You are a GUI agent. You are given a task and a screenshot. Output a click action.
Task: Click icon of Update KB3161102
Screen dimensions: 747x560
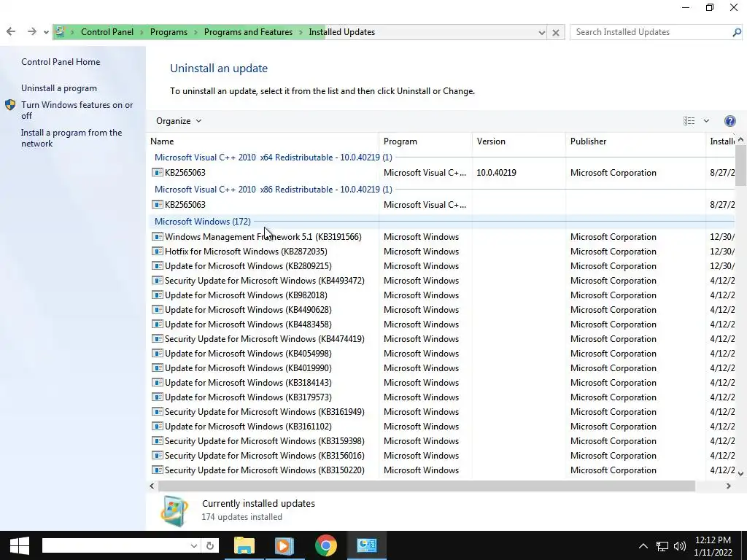click(x=158, y=426)
